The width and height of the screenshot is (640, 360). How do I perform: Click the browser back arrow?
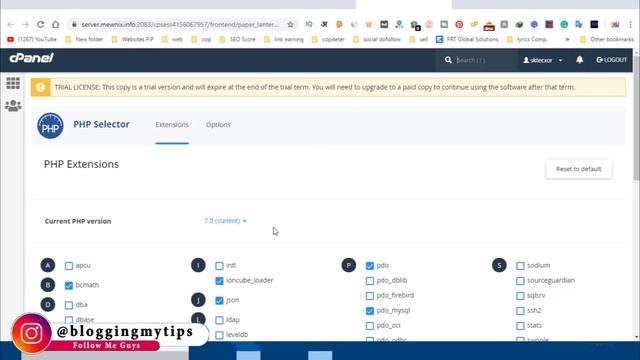point(11,24)
